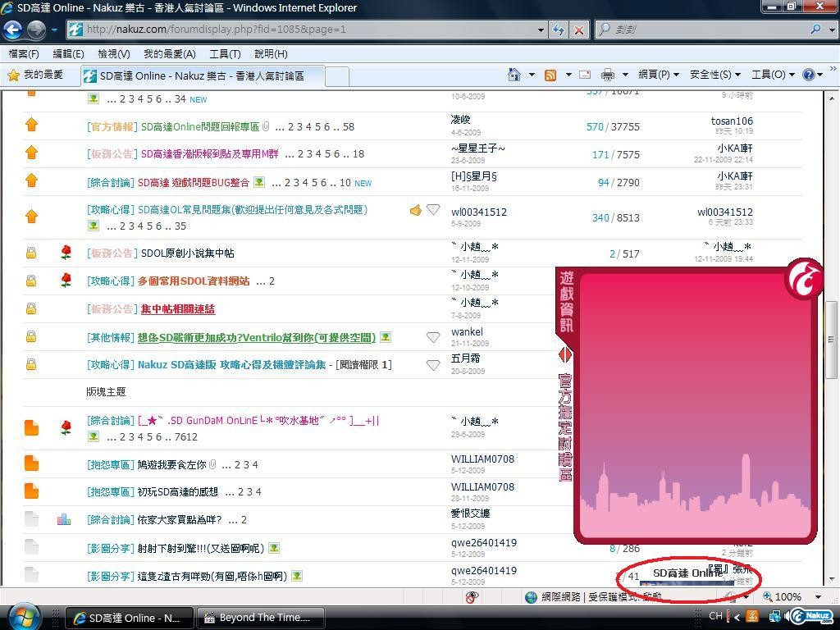840x630 pixels.
Task: Click the Refresh page button
Action: coord(559,30)
